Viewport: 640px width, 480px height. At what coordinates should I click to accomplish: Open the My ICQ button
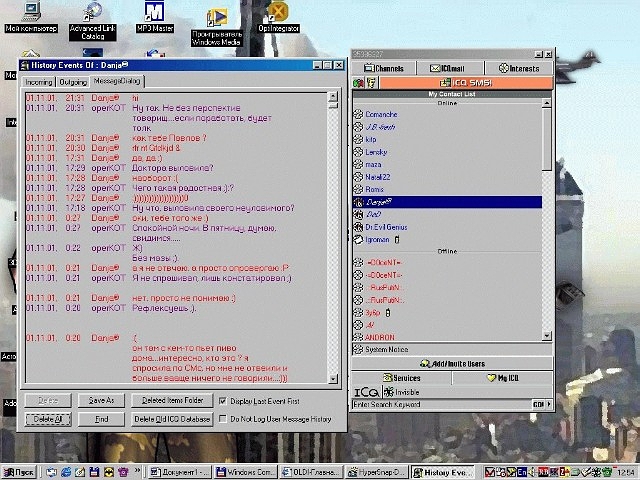pos(502,378)
